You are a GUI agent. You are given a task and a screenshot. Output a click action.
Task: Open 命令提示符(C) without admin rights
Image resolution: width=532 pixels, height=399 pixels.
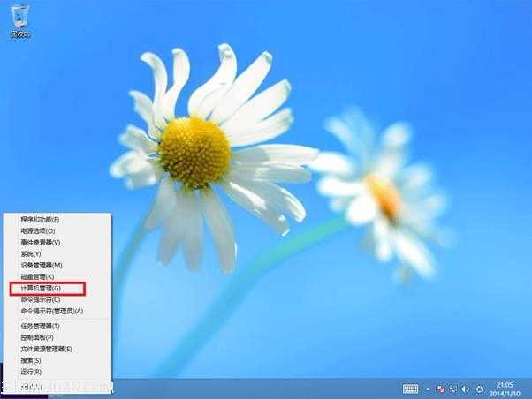[x=41, y=299]
